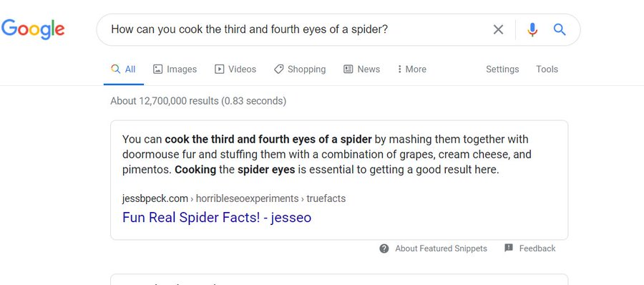644x285 pixels.
Task: Start voice search with microphone icon
Action: (532, 29)
